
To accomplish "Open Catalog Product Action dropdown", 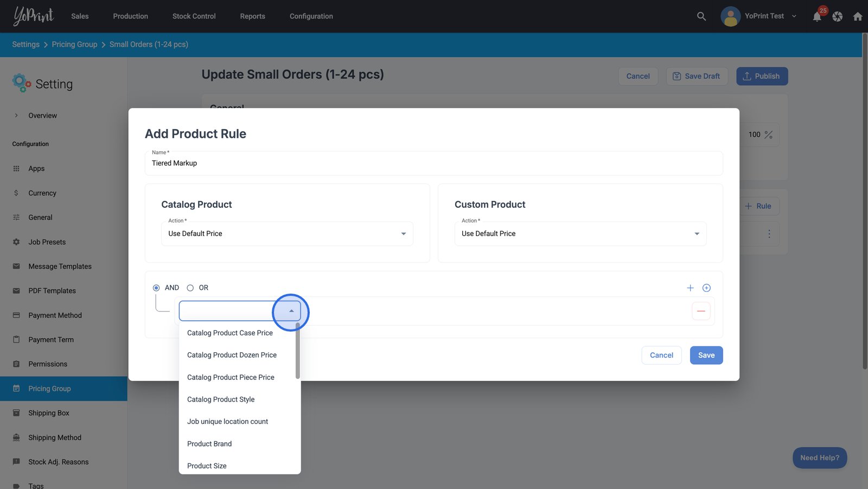I will (287, 234).
